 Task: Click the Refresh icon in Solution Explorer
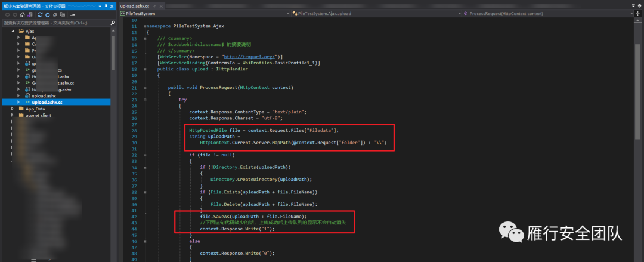pos(48,14)
